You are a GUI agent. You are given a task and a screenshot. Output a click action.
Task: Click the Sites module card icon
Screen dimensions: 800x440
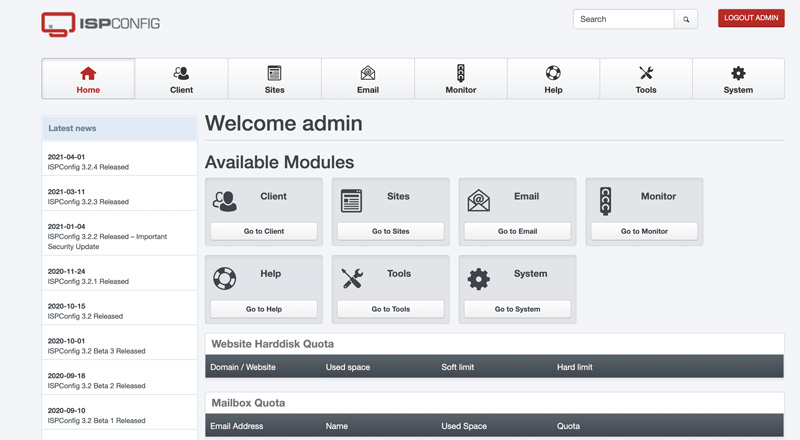(352, 201)
